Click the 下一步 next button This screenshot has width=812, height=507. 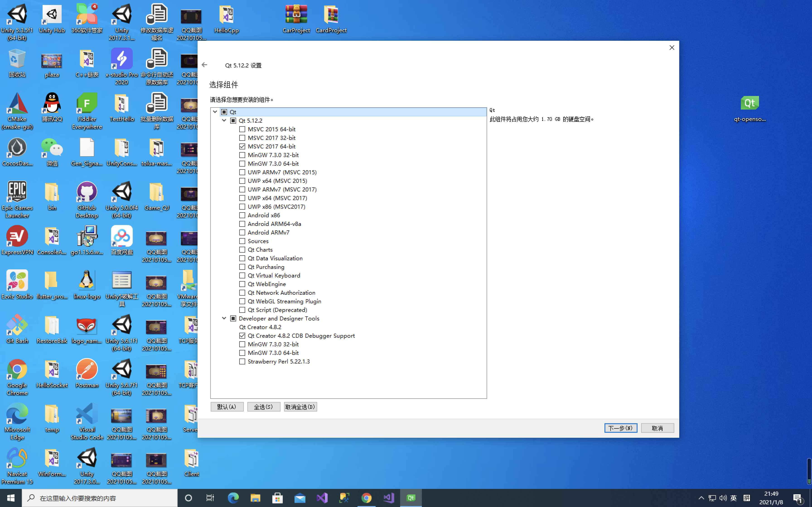pyautogui.click(x=620, y=428)
